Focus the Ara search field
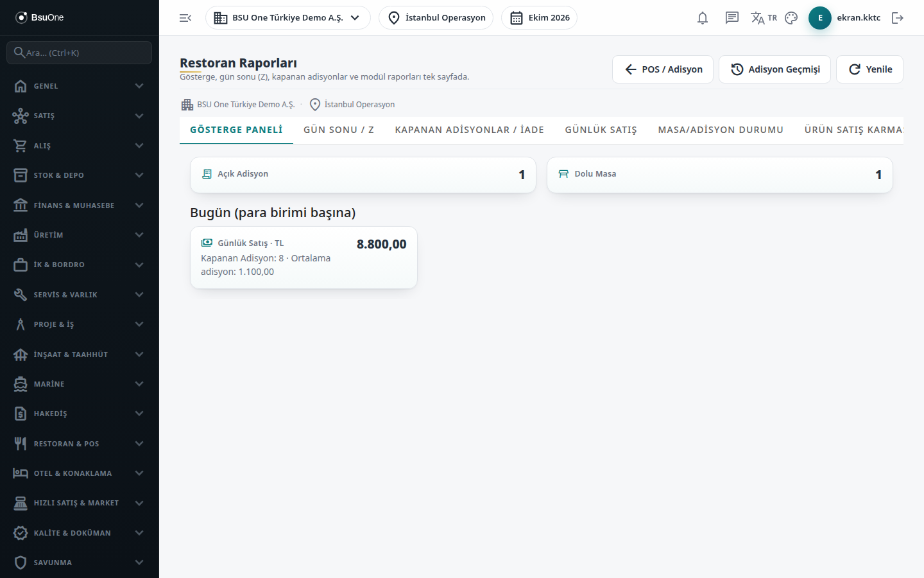This screenshot has height=578, width=924. tap(80, 53)
